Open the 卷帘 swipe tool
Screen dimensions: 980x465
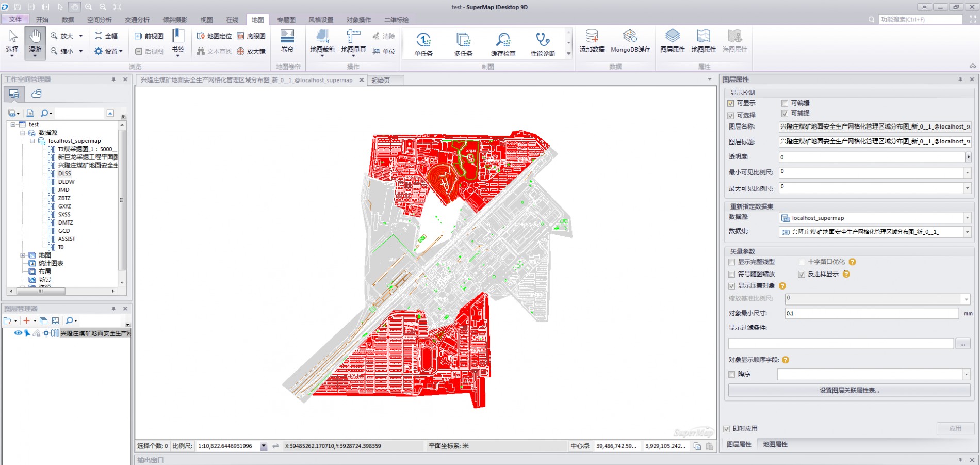click(287, 41)
